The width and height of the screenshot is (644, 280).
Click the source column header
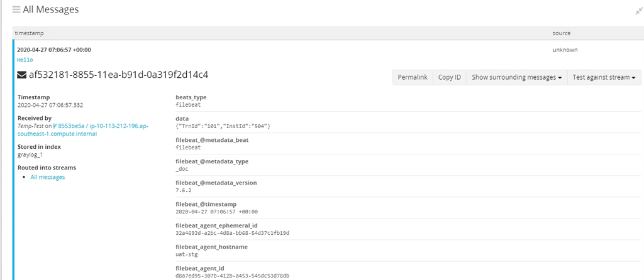point(561,33)
